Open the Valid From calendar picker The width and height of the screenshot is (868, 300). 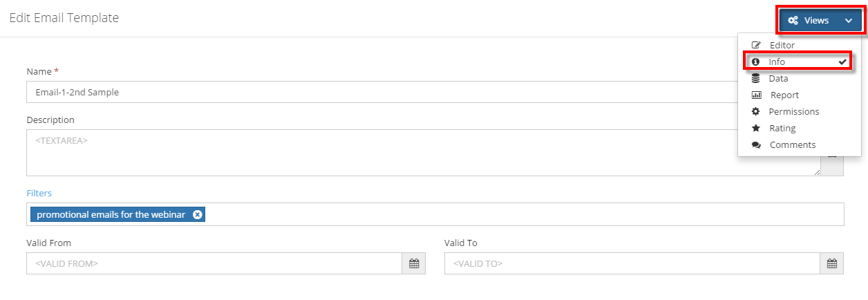pos(414,263)
